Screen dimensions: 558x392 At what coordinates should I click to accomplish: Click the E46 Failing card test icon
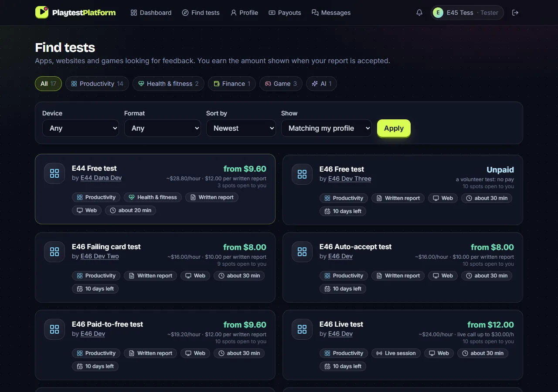54,252
